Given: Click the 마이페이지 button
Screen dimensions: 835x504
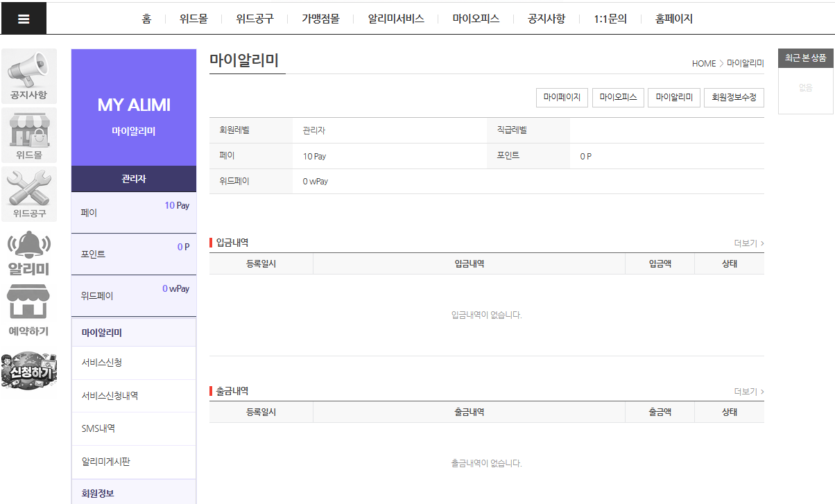Looking at the screenshot, I should [x=562, y=98].
